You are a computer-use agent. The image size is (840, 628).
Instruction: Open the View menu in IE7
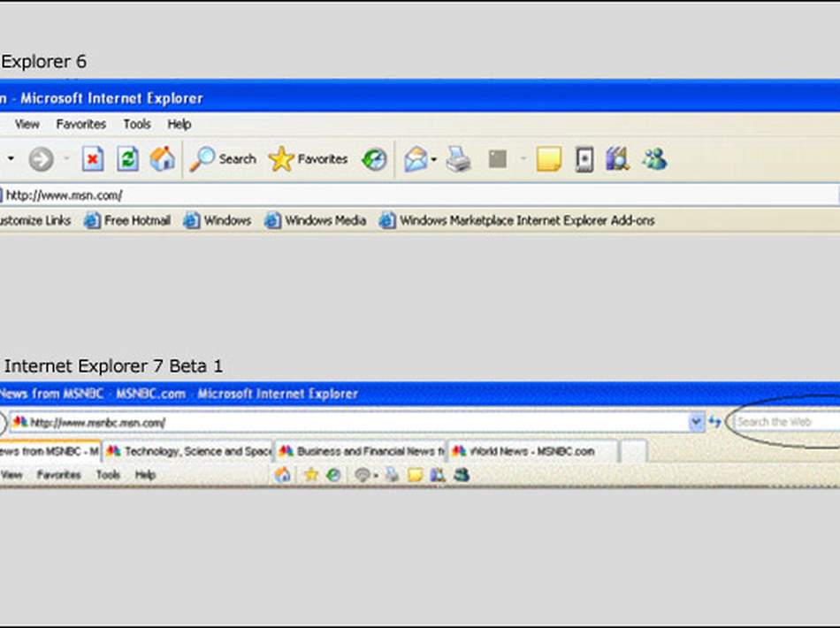click(x=11, y=475)
